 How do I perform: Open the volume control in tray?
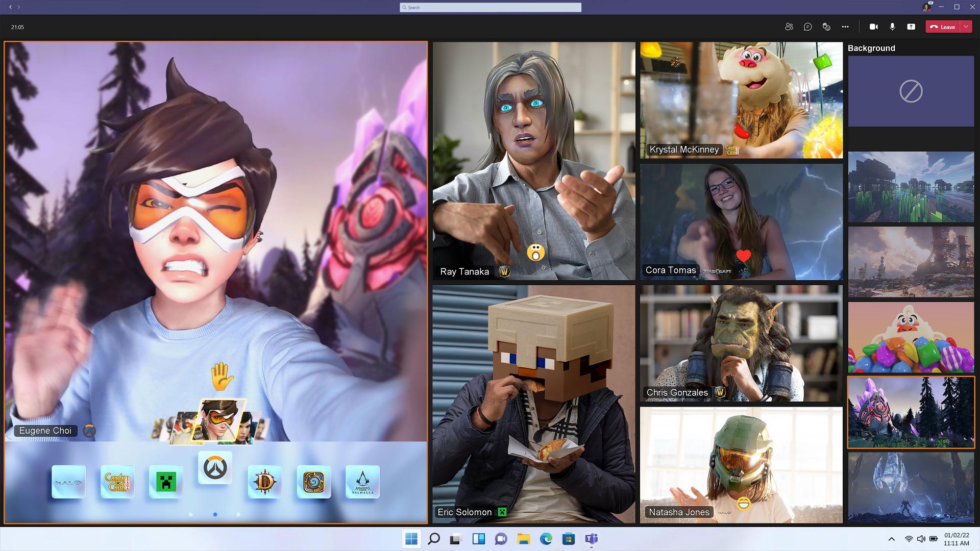point(921,539)
